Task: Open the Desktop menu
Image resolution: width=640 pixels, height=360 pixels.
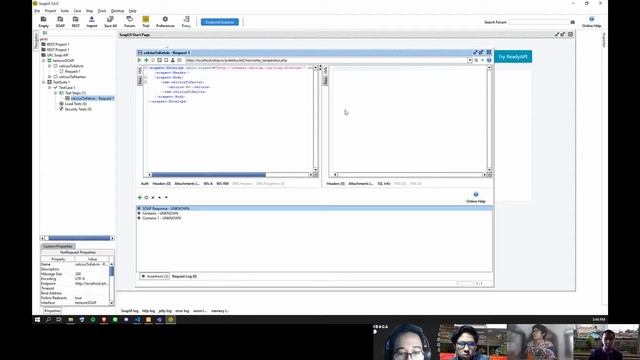Action: (118, 11)
